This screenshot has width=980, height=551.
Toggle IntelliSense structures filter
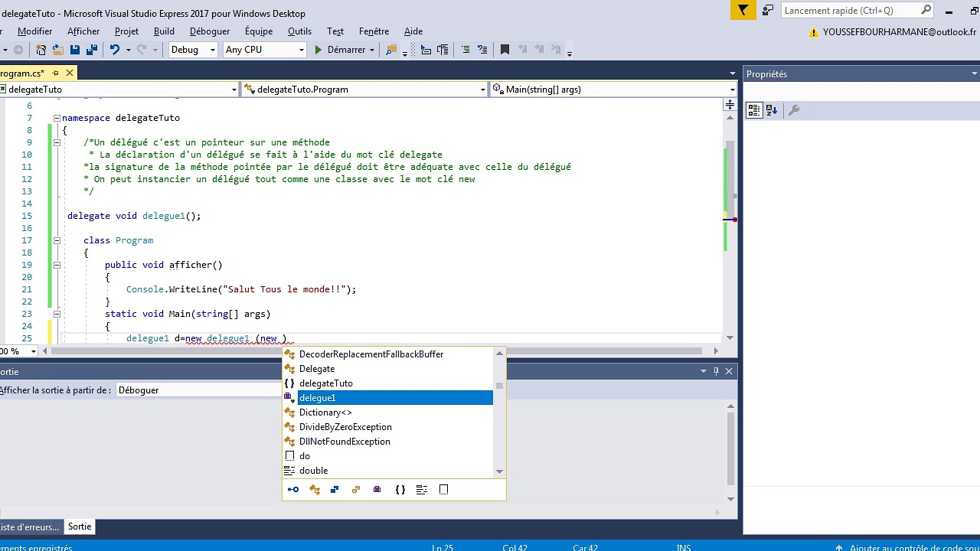click(335, 490)
